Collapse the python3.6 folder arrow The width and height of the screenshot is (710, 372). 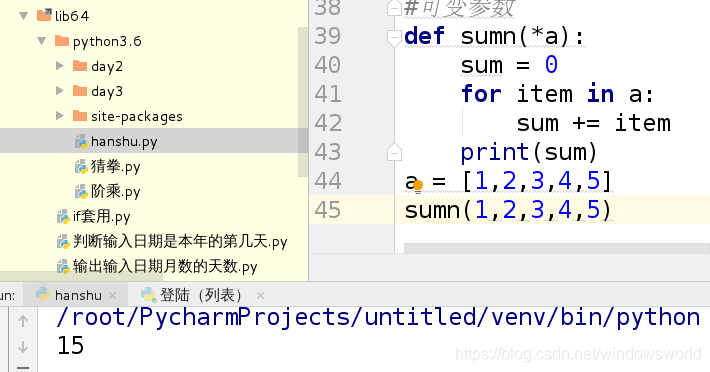click(42, 41)
